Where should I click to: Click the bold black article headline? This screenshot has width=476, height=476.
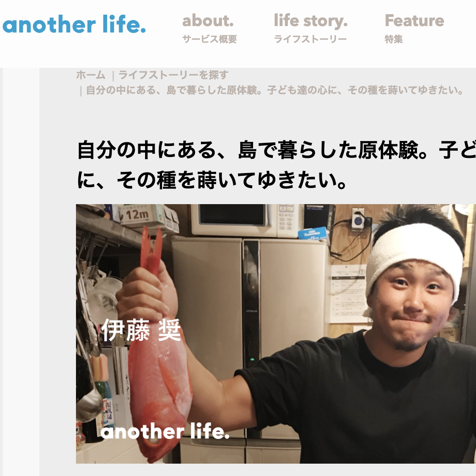click(276, 165)
